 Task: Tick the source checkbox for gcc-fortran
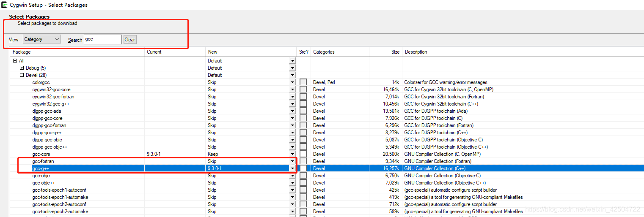click(x=303, y=161)
